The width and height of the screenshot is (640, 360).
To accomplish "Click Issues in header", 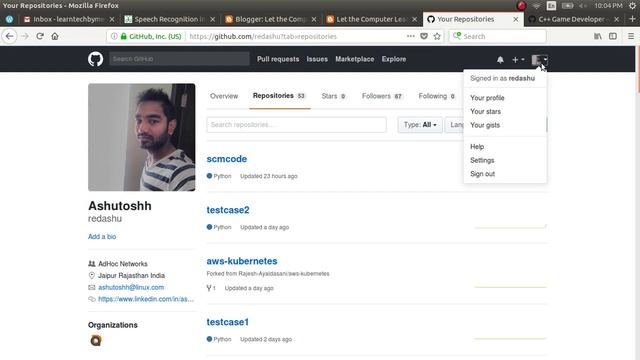I will (317, 59).
